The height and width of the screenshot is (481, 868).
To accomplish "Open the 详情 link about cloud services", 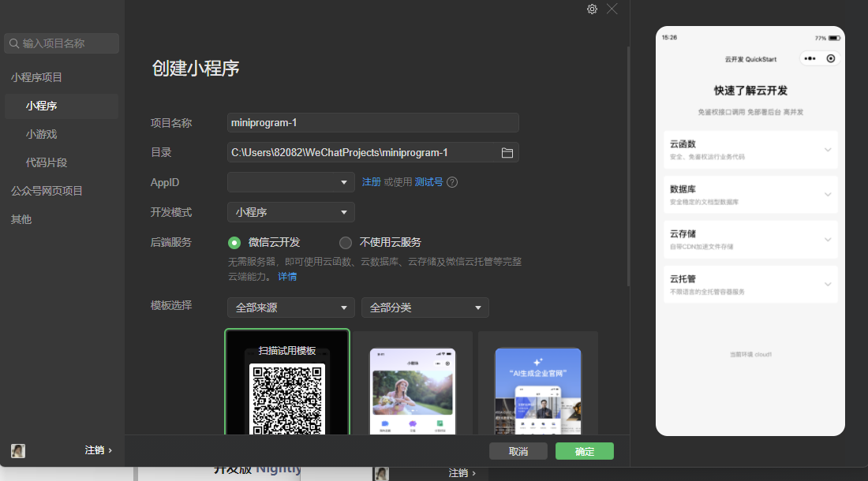I will (x=287, y=277).
